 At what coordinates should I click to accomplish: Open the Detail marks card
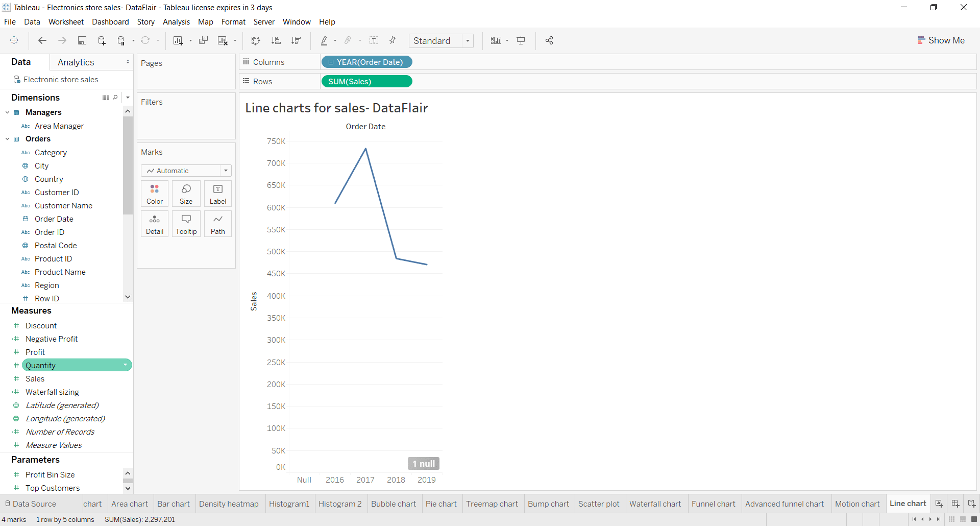[x=155, y=224]
